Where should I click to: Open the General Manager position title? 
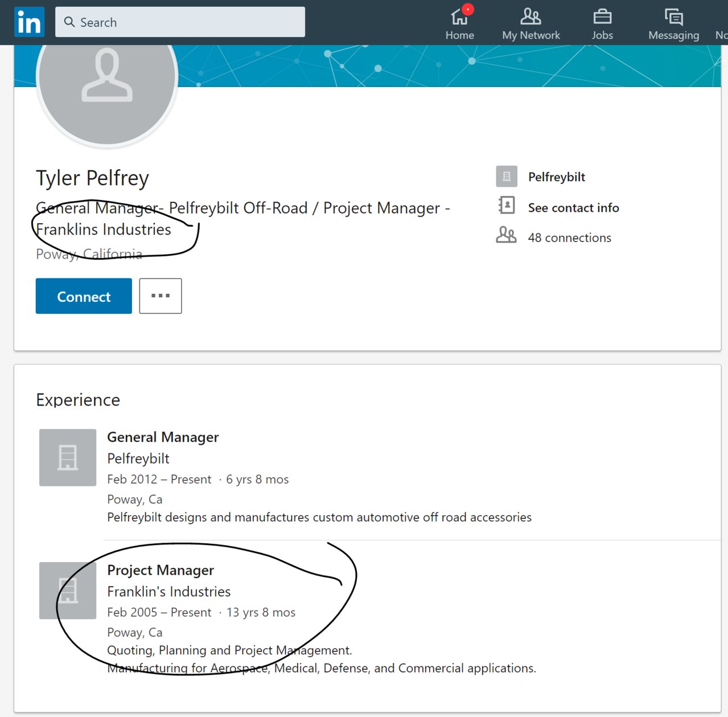pyautogui.click(x=163, y=437)
